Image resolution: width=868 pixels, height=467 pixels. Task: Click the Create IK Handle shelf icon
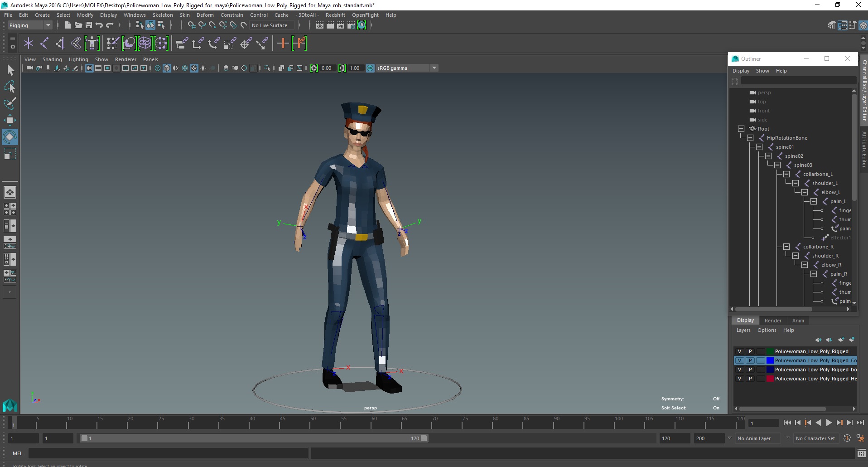[x=60, y=44]
